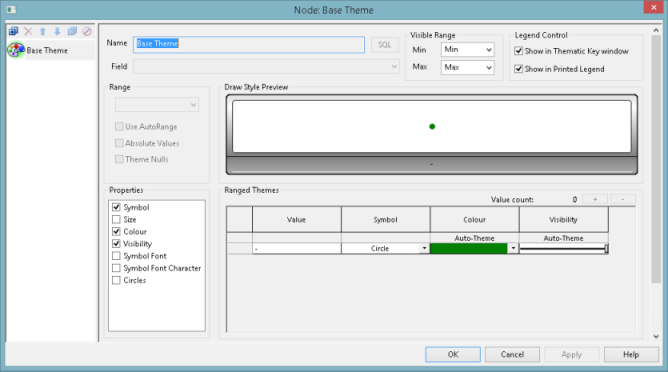Open the Field dropdown
Viewport: 668px width, 372px height.
pyautogui.click(x=266, y=66)
